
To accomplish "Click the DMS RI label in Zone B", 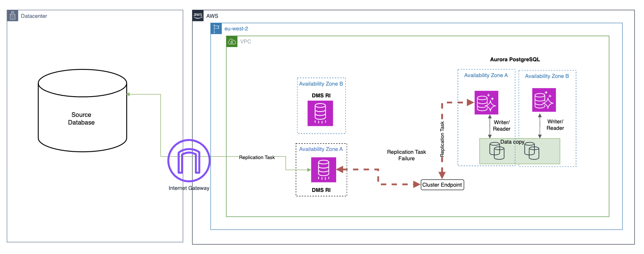I will [x=321, y=95].
